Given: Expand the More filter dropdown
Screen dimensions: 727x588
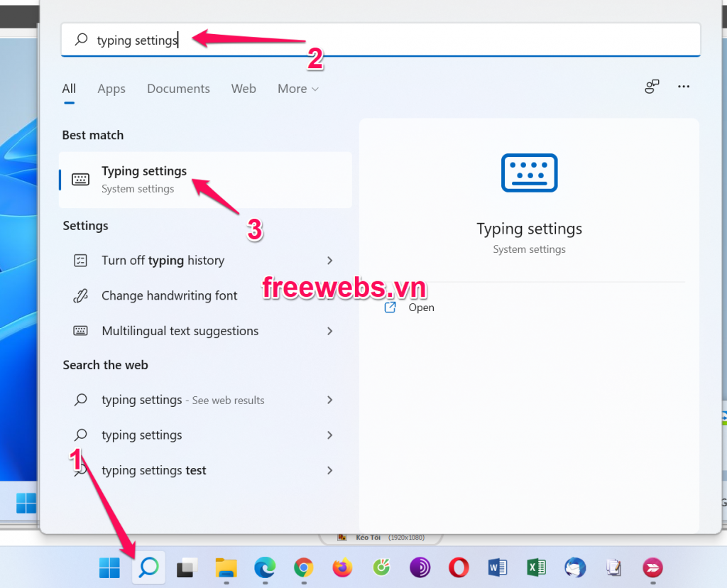Looking at the screenshot, I should 298,89.
